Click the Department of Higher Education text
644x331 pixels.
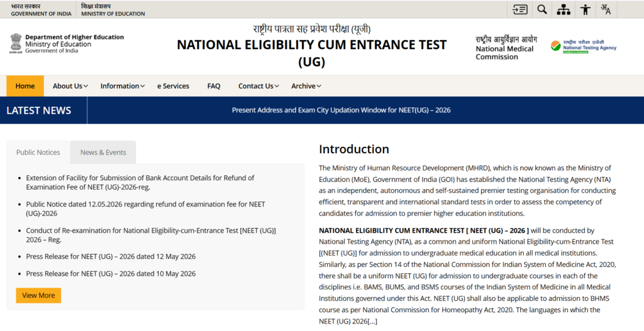tap(74, 37)
